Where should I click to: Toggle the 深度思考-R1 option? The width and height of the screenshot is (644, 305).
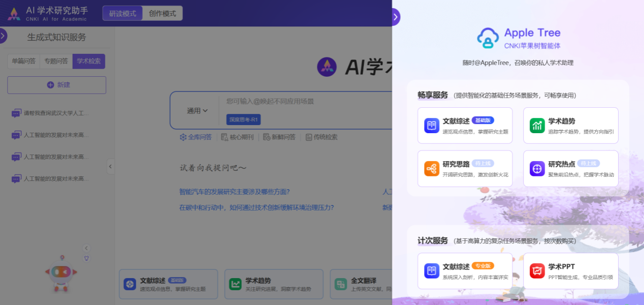point(243,120)
